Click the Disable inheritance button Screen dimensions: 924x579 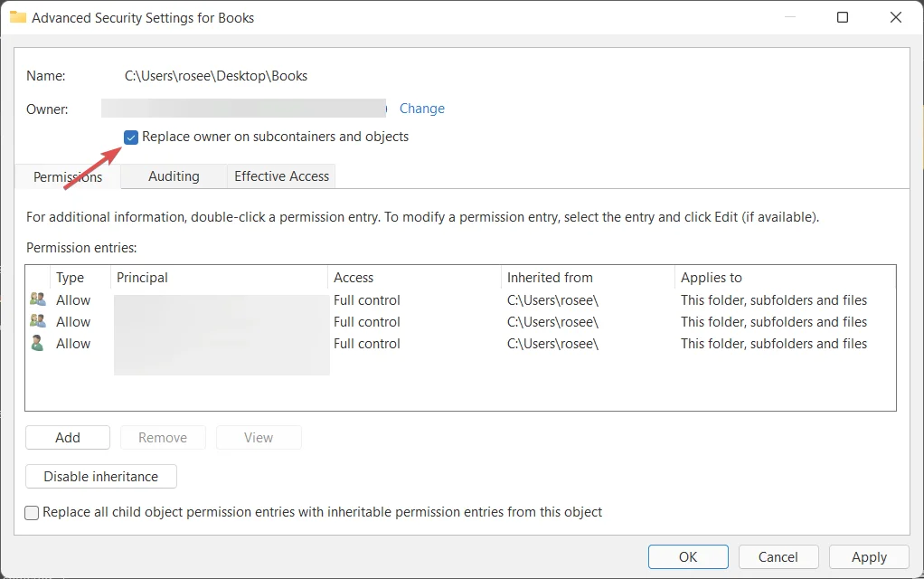tap(101, 477)
